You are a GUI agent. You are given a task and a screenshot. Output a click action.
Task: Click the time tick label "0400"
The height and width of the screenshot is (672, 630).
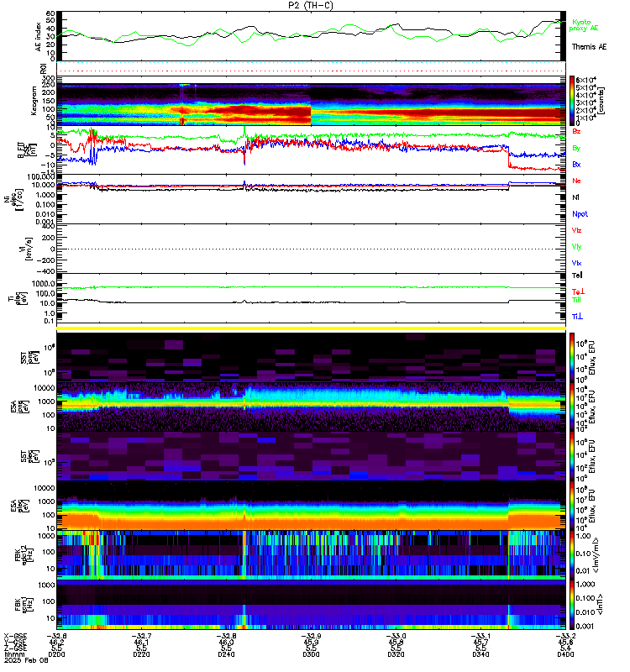click(x=565, y=654)
